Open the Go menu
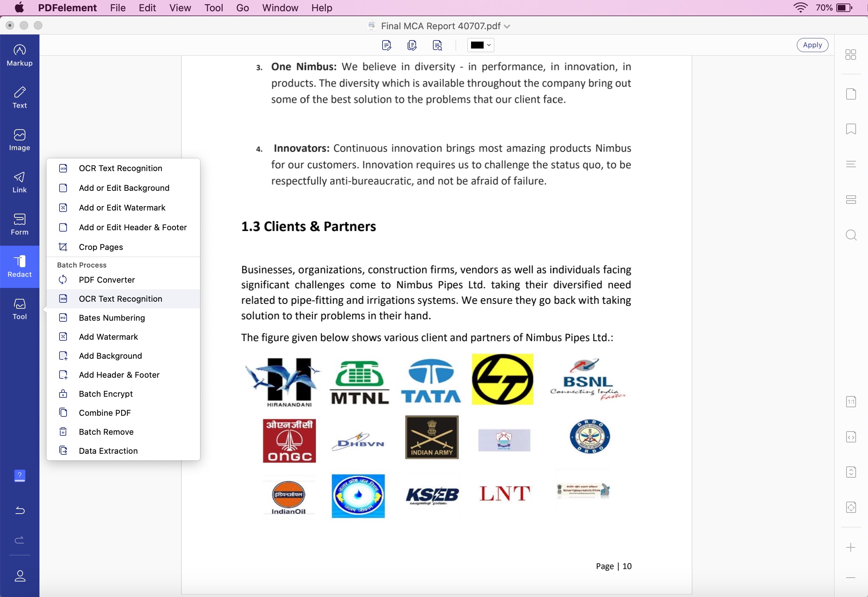 [x=243, y=8]
